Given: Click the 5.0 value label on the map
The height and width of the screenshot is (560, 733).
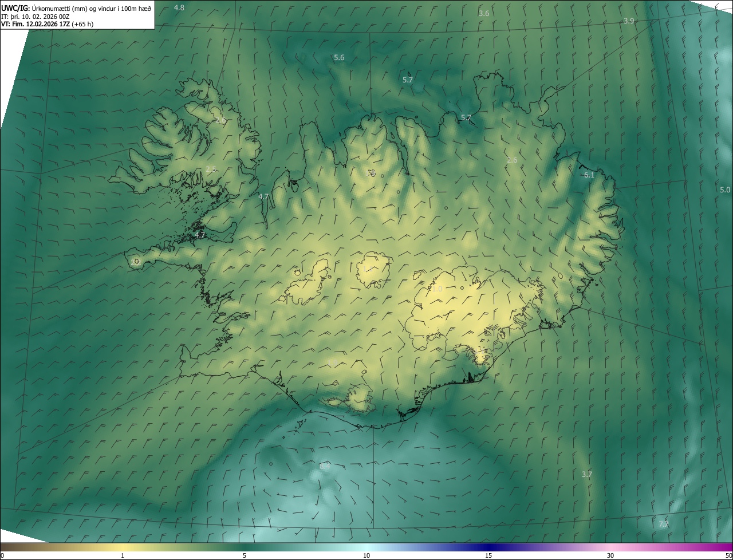Looking at the screenshot, I should point(725,190).
